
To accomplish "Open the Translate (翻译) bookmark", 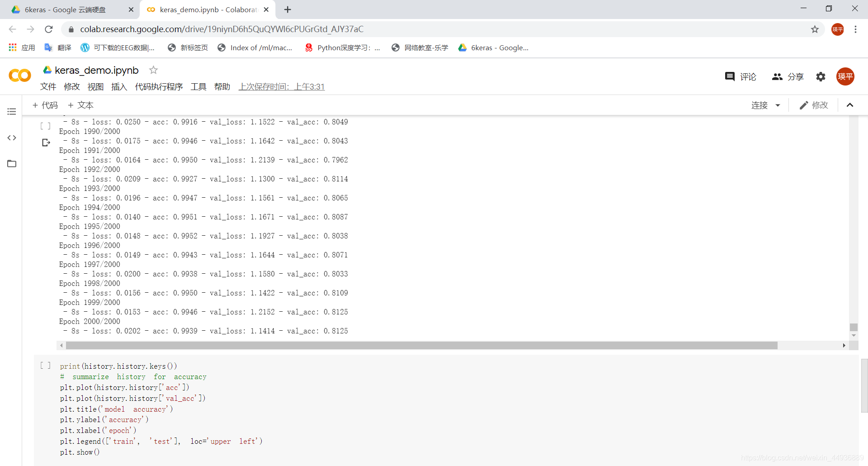I will pyautogui.click(x=58, y=48).
